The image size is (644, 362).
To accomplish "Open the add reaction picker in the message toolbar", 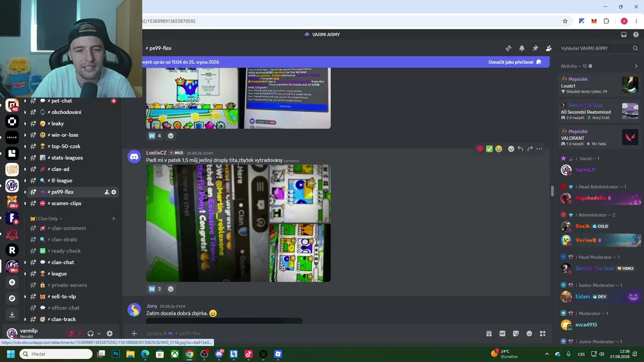I will 511,149.
